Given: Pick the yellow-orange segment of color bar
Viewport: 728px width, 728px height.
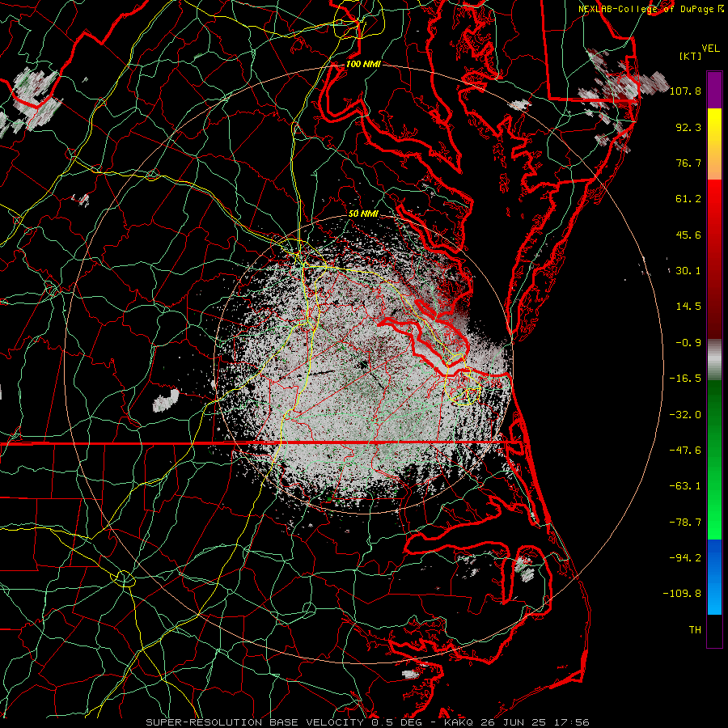Looking at the screenshot, I should 714,144.
